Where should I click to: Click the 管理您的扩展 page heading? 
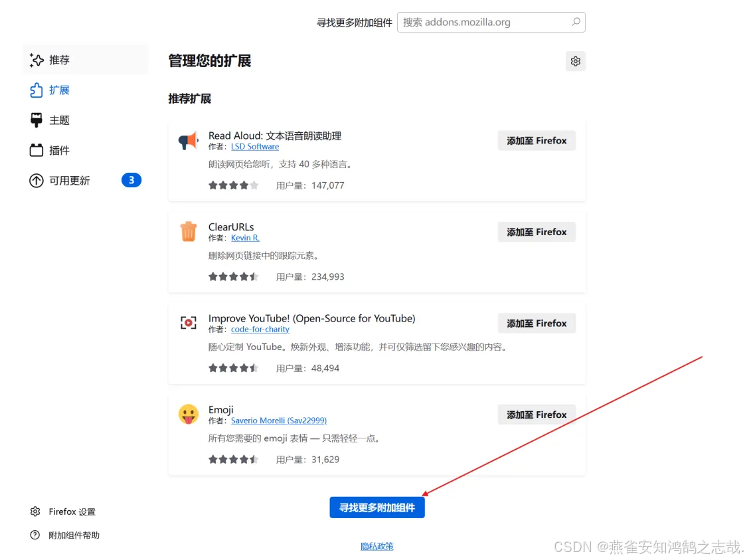point(210,61)
